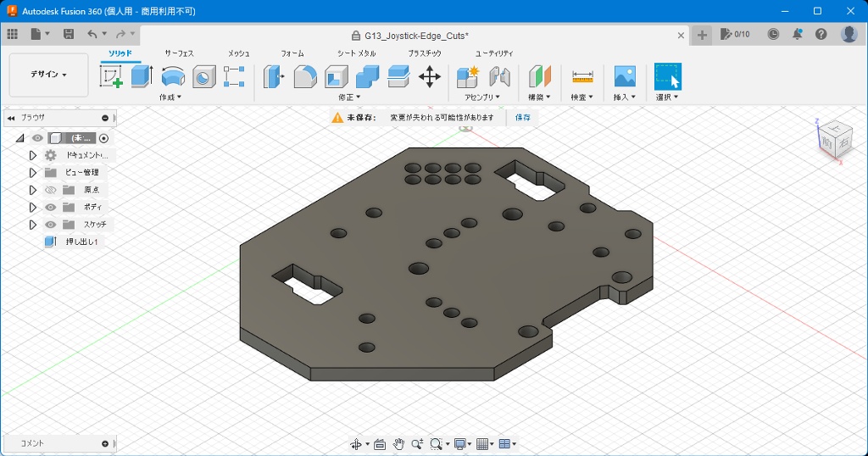Show the hidden 原点 folder
The height and width of the screenshot is (456, 868).
coord(50,190)
